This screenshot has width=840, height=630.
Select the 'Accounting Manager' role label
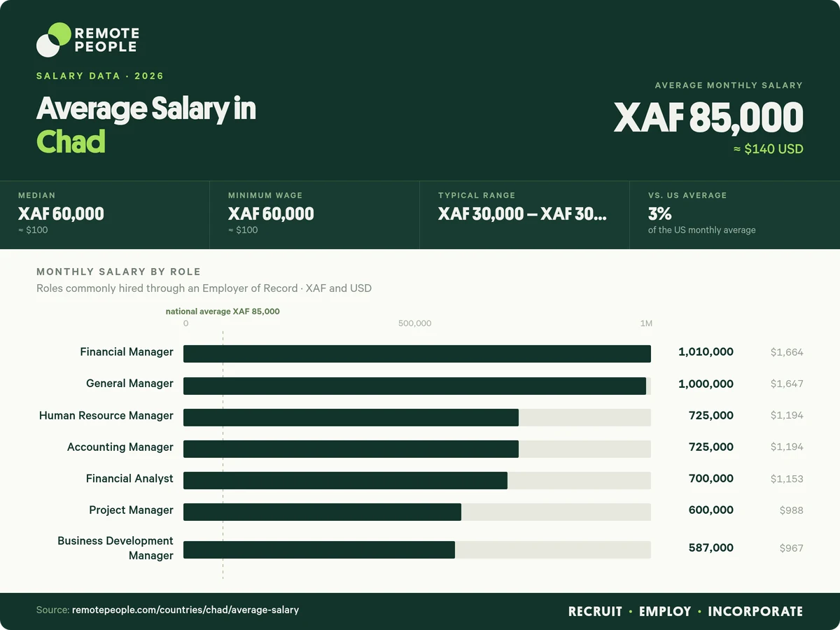pyautogui.click(x=120, y=447)
